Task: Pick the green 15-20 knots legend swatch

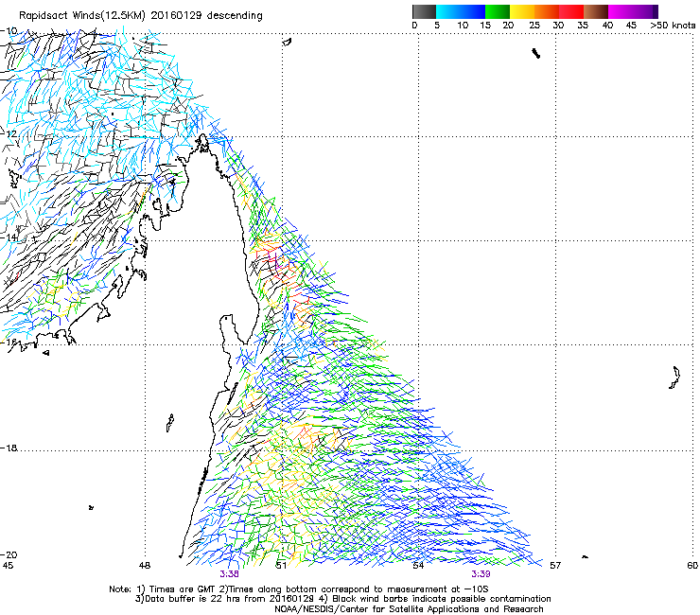Action: click(498, 11)
